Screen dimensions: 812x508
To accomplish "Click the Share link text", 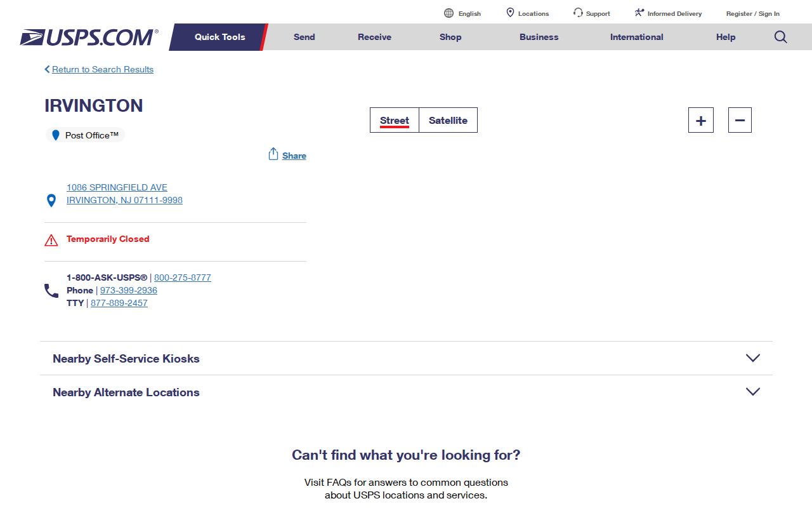I will point(294,156).
